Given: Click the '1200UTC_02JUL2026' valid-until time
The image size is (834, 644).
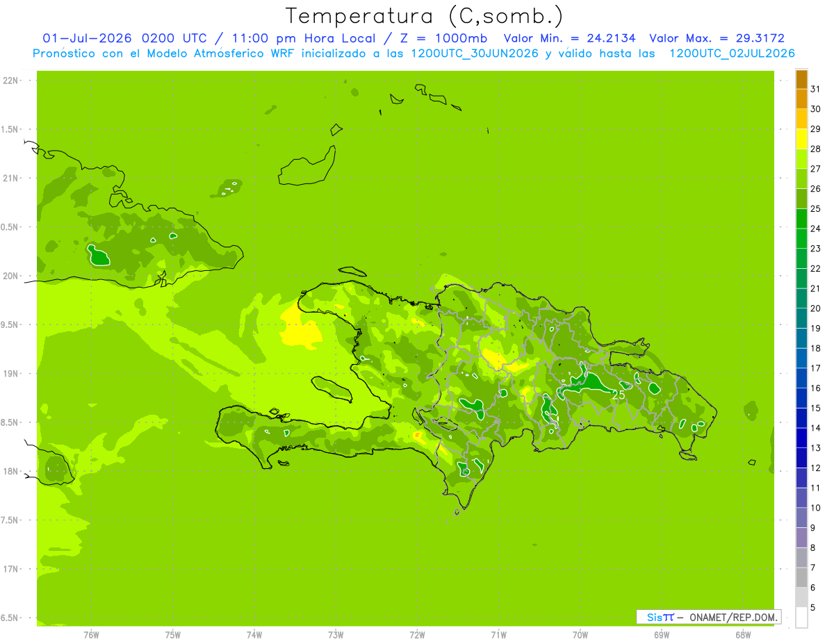Looking at the screenshot, I should pos(732,53).
